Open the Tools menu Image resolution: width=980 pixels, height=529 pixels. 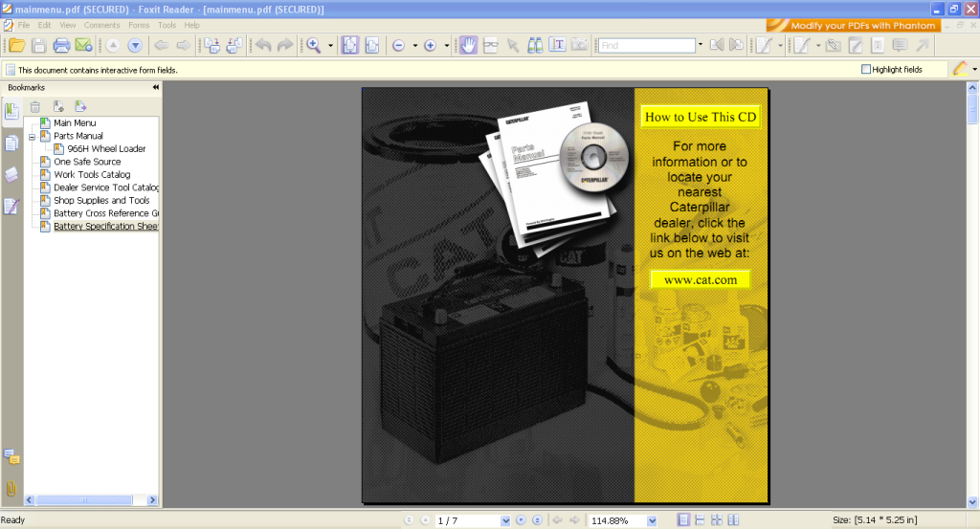click(167, 25)
